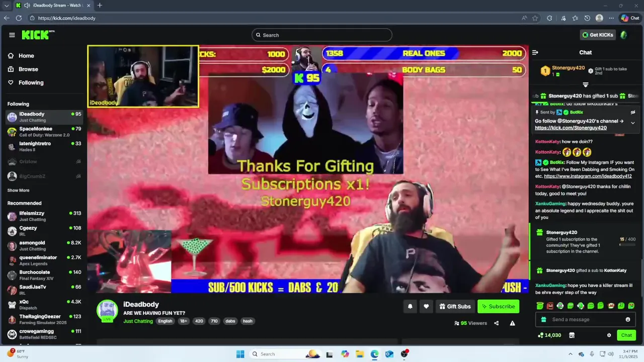
Task: Click the green Chat send button
Action: [x=626, y=335]
